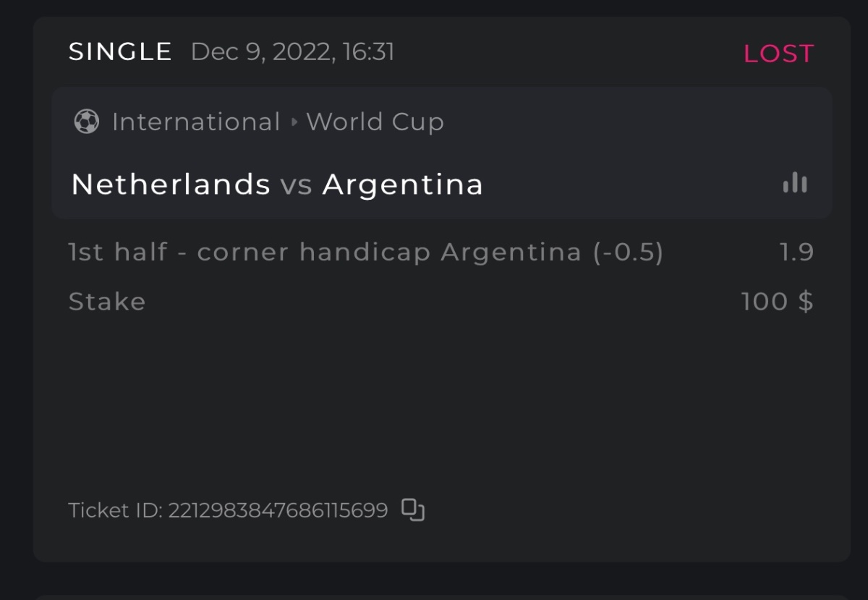The height and width of the screenshot is (600, 868).
Task: Select the Netherlands team name
Action: click(171, 185)
